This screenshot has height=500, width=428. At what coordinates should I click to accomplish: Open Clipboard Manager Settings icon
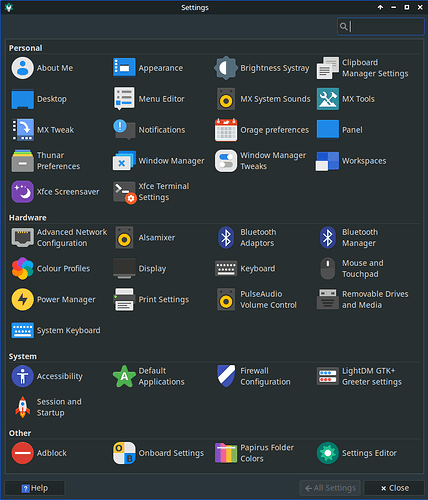click(x=328, y=68)
